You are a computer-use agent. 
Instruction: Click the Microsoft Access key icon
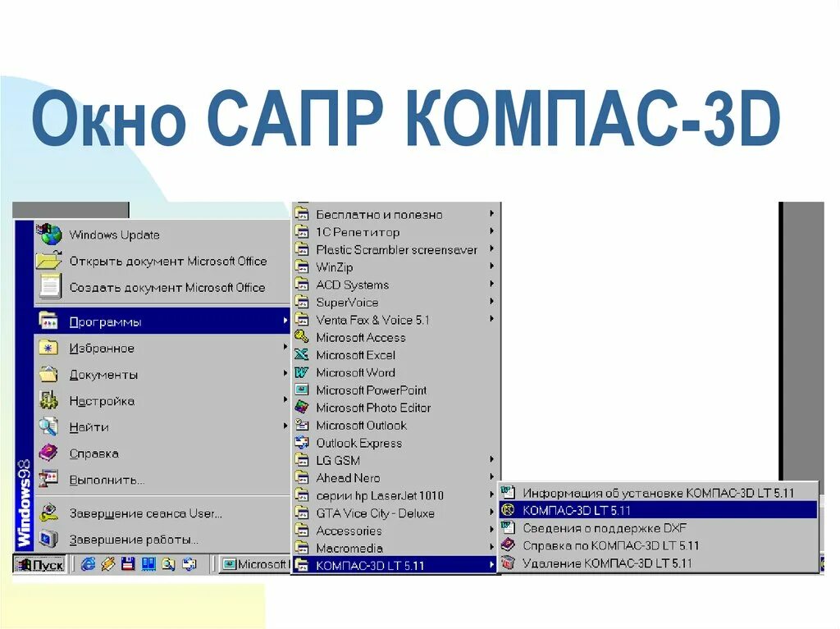302,336
